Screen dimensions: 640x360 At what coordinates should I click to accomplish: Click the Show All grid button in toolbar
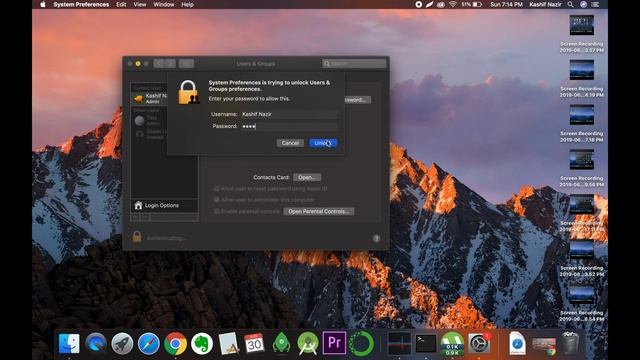pos(186,64)
